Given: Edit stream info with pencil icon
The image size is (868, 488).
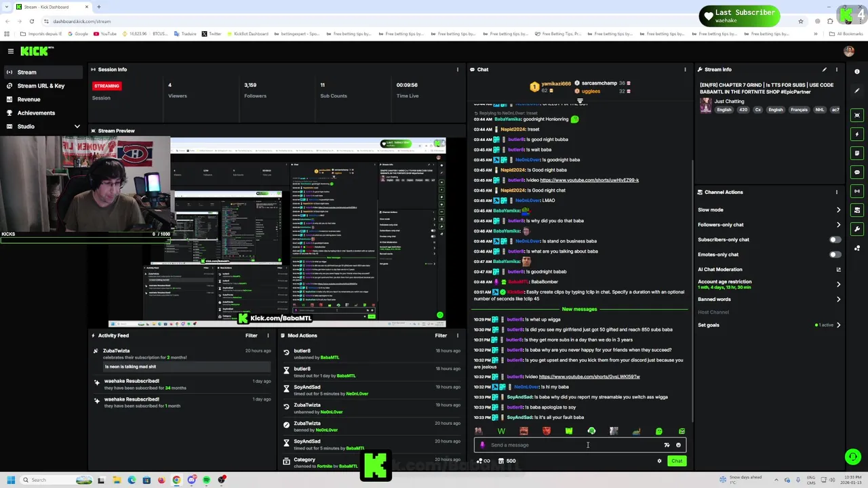Looking at the screenshot, I should [x=825, y=69].
